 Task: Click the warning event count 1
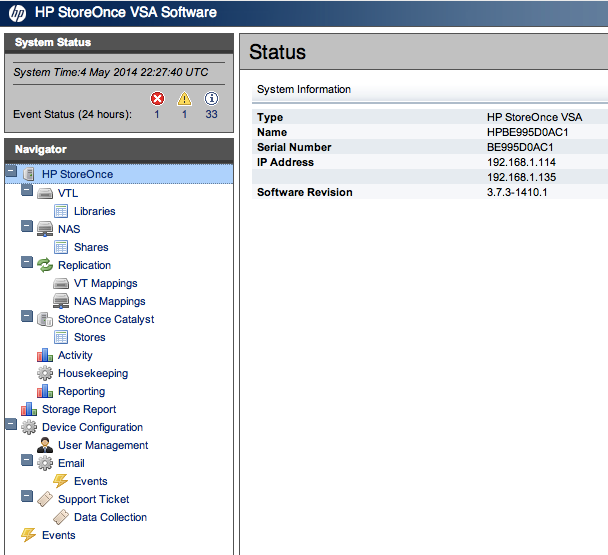coord(185,114)
